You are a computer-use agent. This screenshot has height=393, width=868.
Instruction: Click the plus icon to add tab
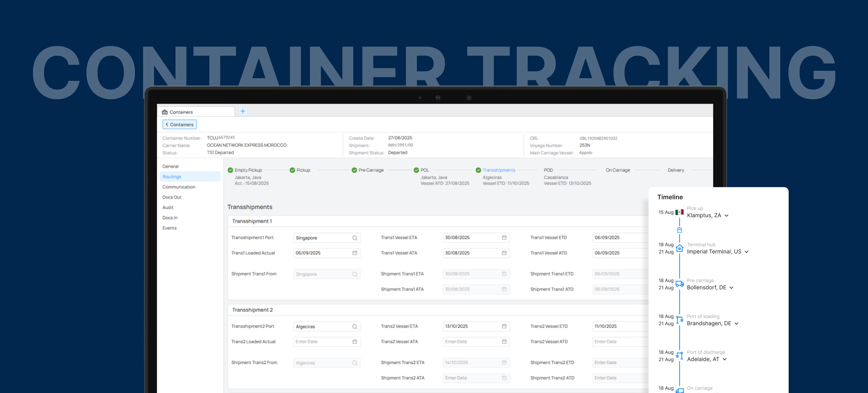point(243,111)
